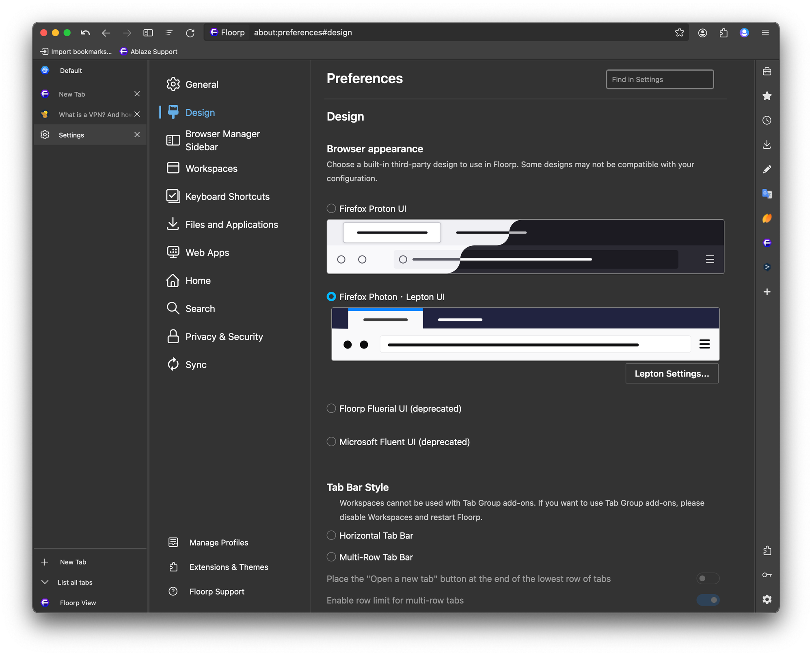Click Import bookmarks in bookmarks bar
Screen dimensions: 812x656
[x=76, y=52]
